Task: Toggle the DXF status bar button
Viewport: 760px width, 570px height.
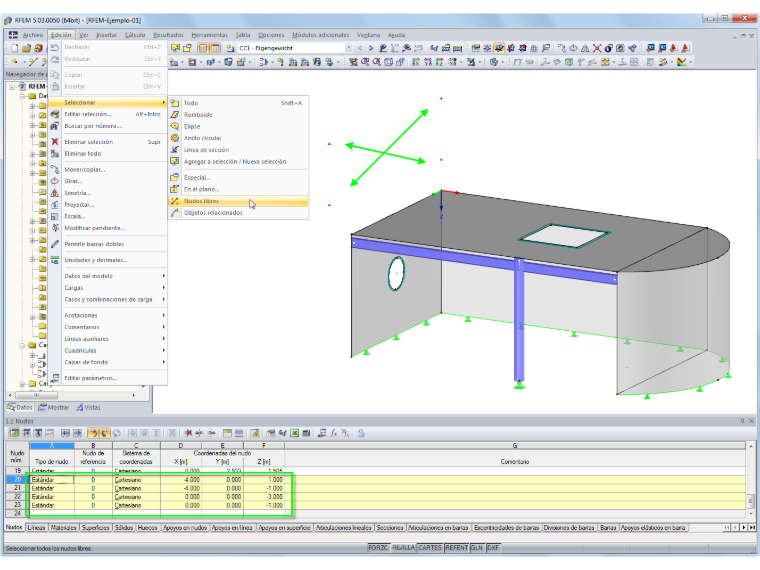Action: [x=493, y=548]
